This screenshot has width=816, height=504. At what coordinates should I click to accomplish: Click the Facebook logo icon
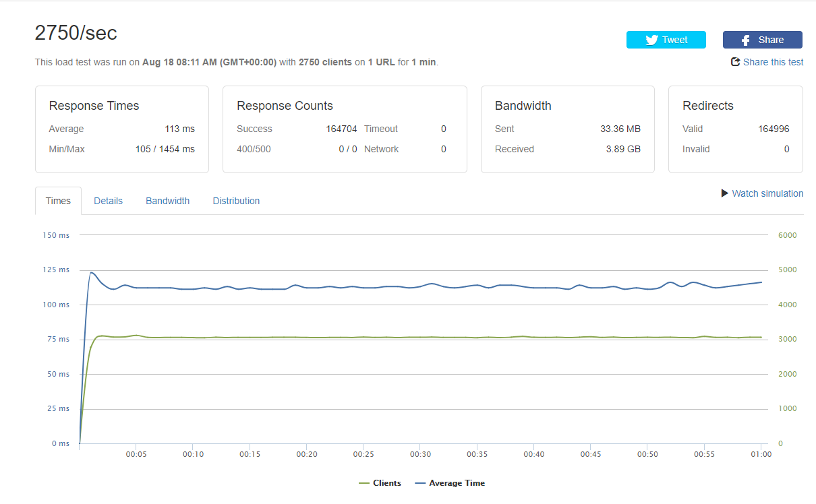[x=746, y=40]
